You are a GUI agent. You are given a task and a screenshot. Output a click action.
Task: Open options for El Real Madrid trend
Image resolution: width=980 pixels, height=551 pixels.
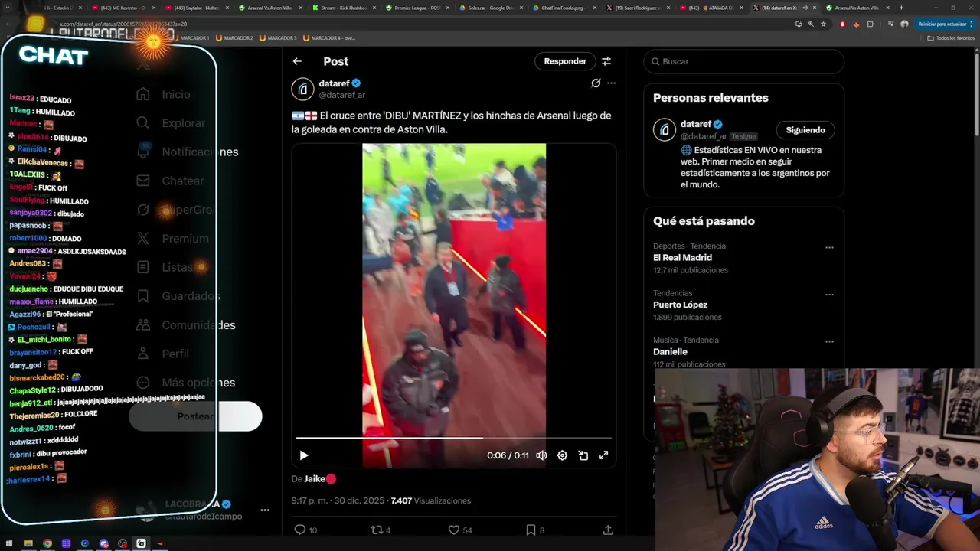pos(829,247)
